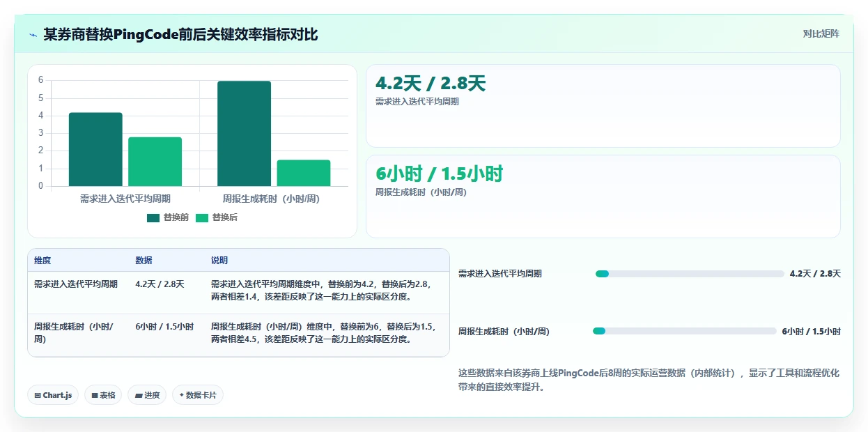Screen dimensions: 868x432
Task: Click the 4.2 dark bar for 需求进入迭代平均周期
Action: (x=95, y=149)
